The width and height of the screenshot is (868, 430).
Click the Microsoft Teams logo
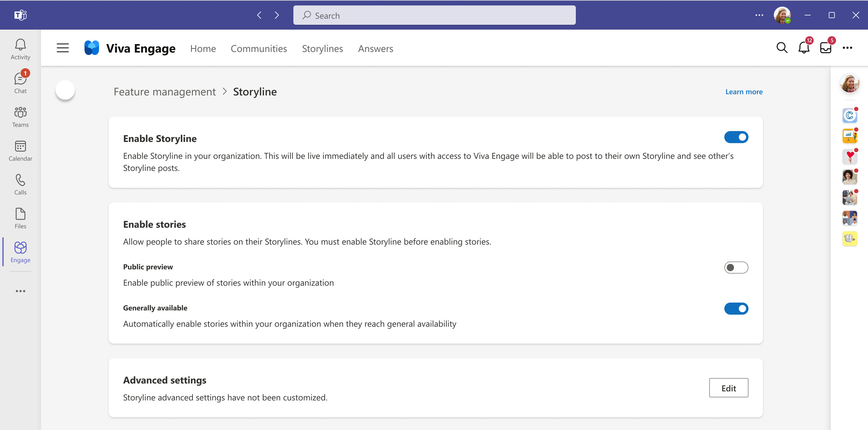point(20,15)
